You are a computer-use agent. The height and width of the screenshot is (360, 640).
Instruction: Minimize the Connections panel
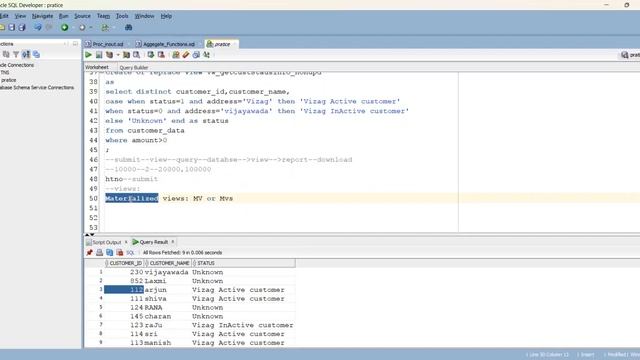(75, 44)
